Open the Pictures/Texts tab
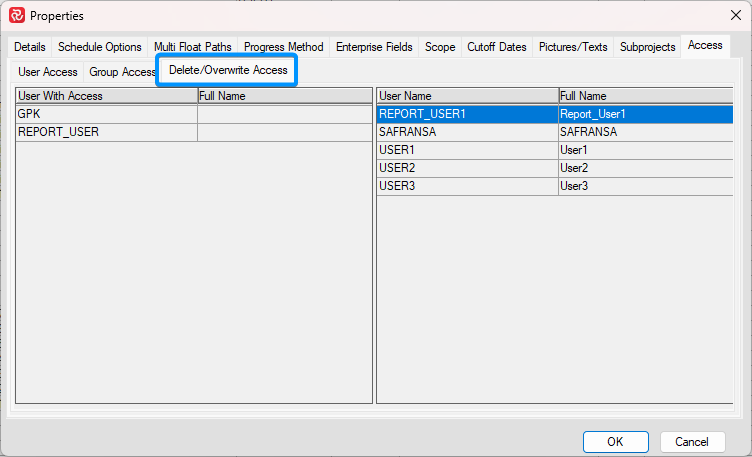This screenshot has width=752, height=457. point(573,47)
